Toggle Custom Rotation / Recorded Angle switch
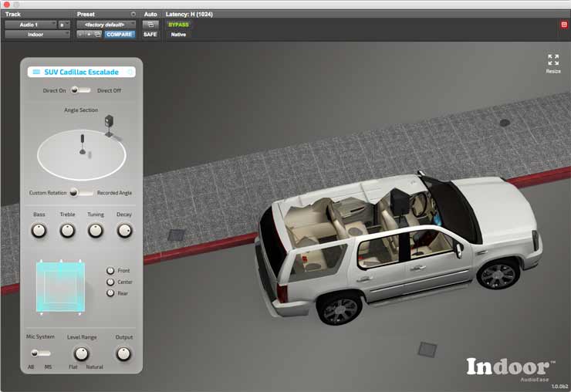The width and height of the screenshot is (571, 392). pos(81,192)
